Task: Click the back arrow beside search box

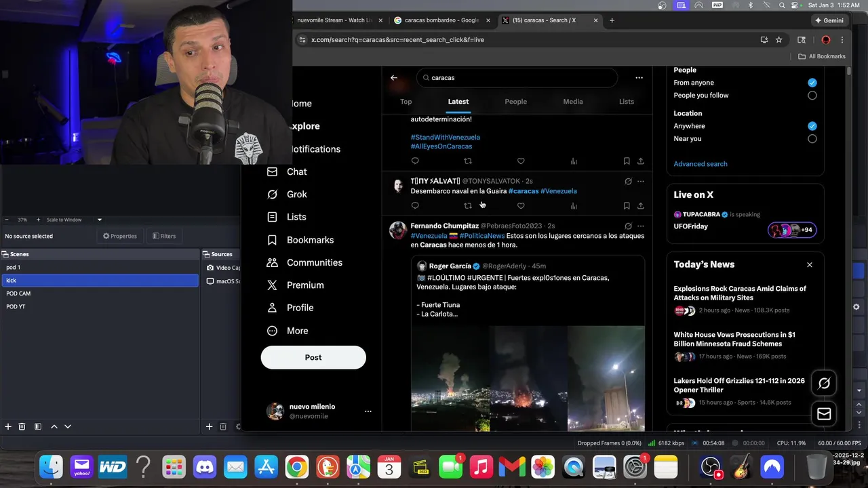Action: [x=394, y=78]
